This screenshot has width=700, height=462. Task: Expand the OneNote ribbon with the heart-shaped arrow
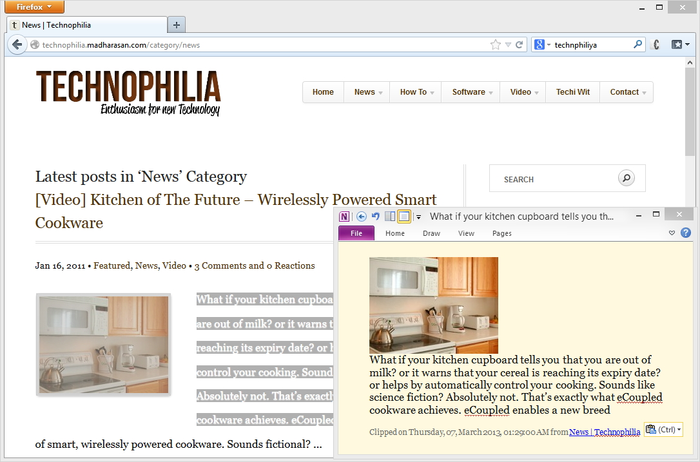click(672, 233)
